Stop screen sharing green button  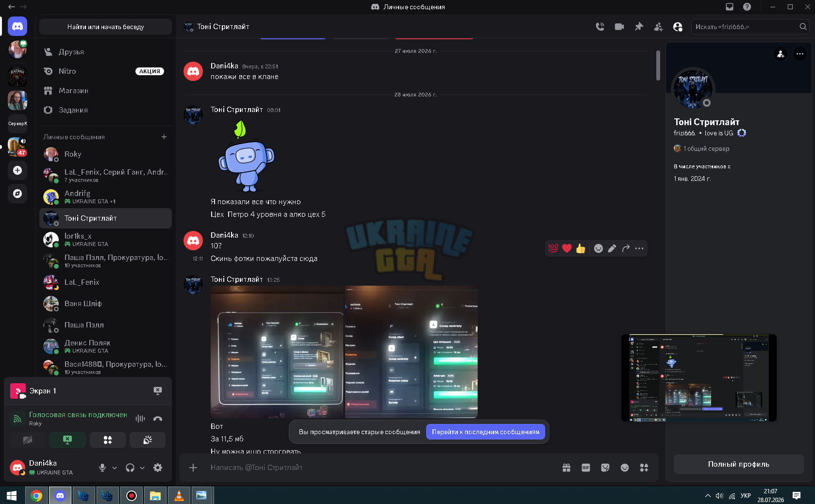pyautogui.click(x=67, y=440)
